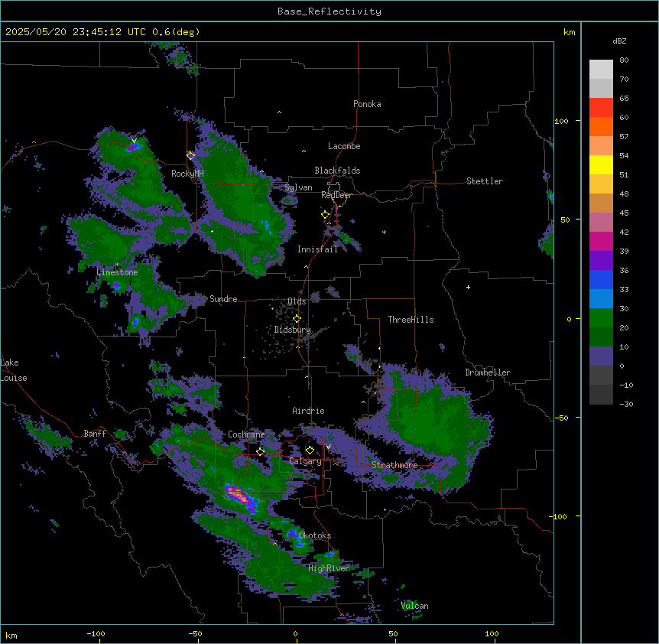Click the Lacombe city label
This screenshot has height=644, width=659.
344,146
